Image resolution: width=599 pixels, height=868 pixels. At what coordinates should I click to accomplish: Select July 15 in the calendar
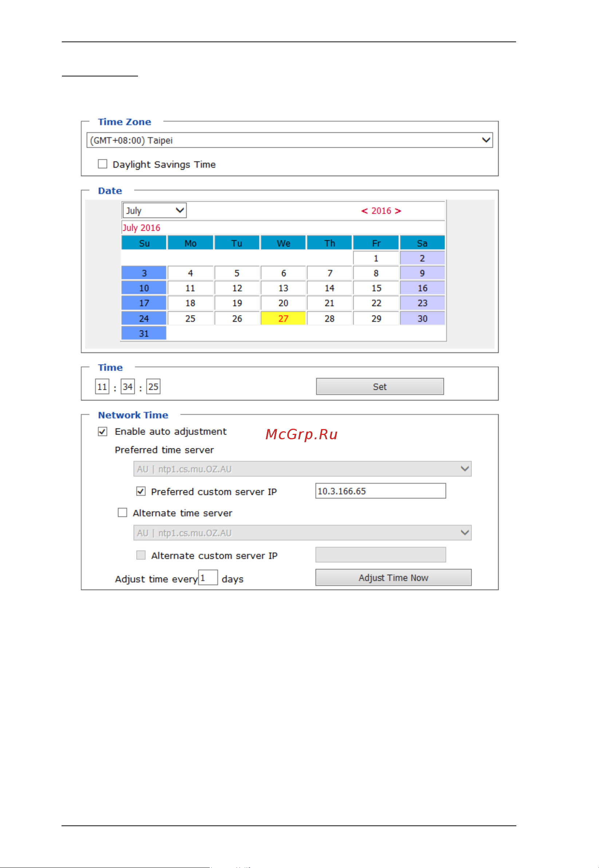pos(376,288)
